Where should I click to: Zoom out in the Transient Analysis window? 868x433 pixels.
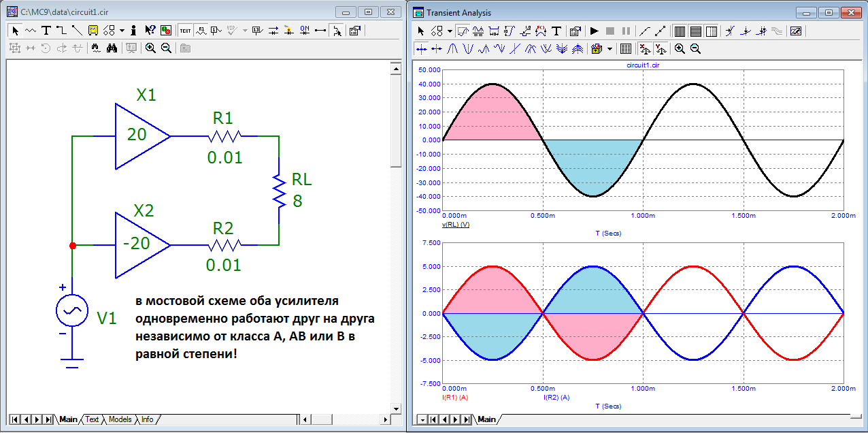pos(695,49)
